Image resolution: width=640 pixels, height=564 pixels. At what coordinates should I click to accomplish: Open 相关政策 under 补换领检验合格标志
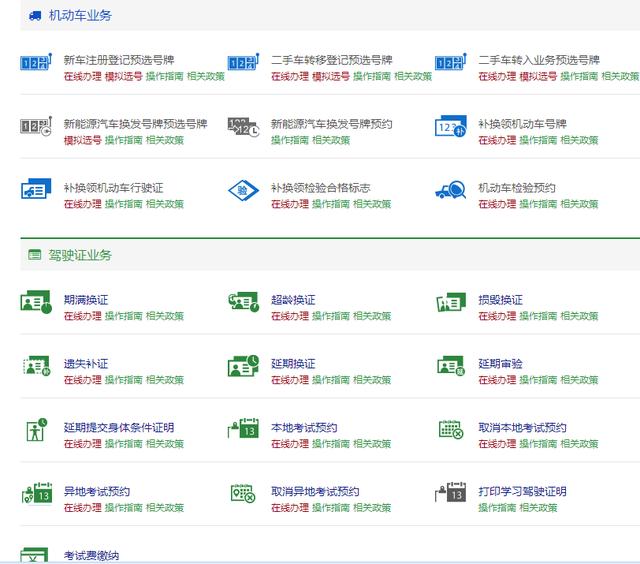[372, 204]
